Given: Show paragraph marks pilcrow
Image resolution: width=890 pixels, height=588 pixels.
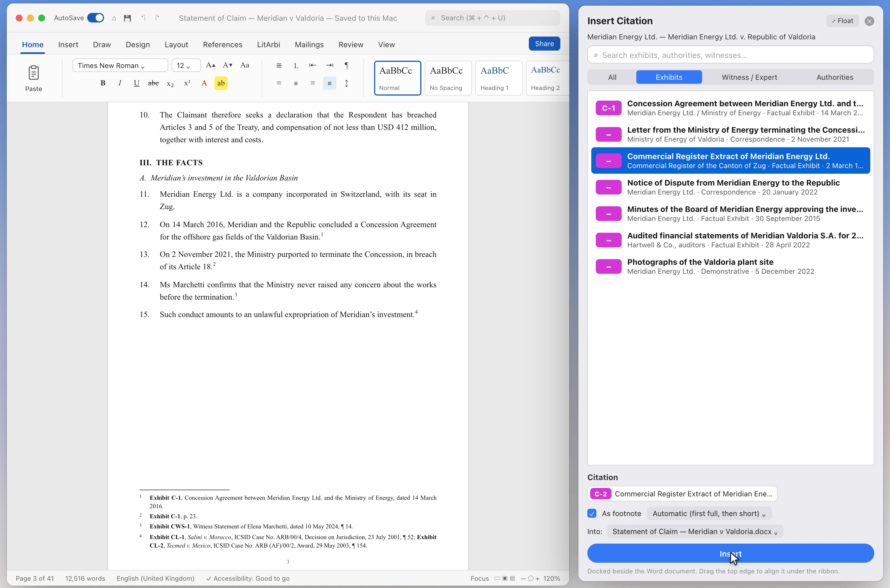Looking at the screenshot, I should pyautogui.click(x=347, y=65).
